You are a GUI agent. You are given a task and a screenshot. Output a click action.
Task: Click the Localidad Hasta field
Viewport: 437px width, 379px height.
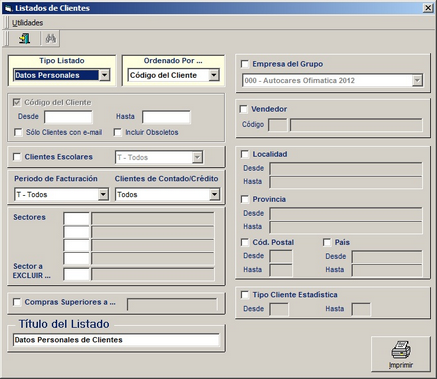(346, 182)
